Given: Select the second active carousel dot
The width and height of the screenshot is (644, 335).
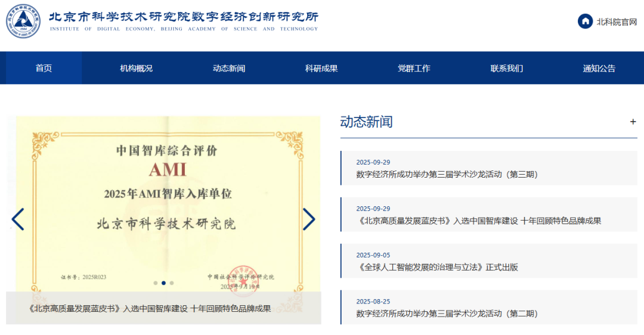Looking at the screenshot, I should (x=163, y=283).
